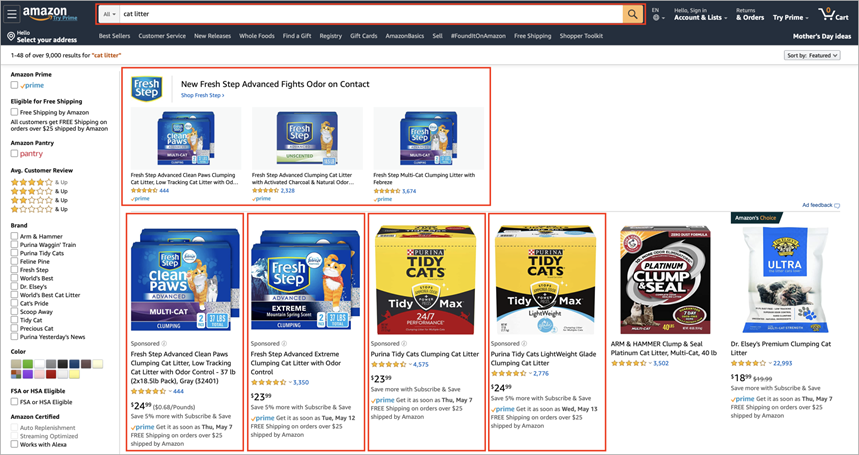Select the purple color swatch
The image size is (859, 455).
point(27,375)
